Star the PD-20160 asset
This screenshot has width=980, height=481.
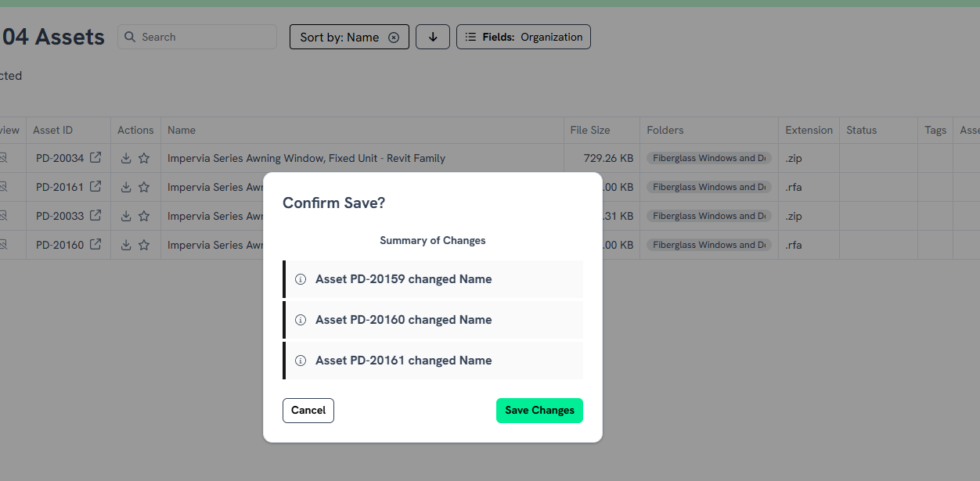(x=144, y=245)
